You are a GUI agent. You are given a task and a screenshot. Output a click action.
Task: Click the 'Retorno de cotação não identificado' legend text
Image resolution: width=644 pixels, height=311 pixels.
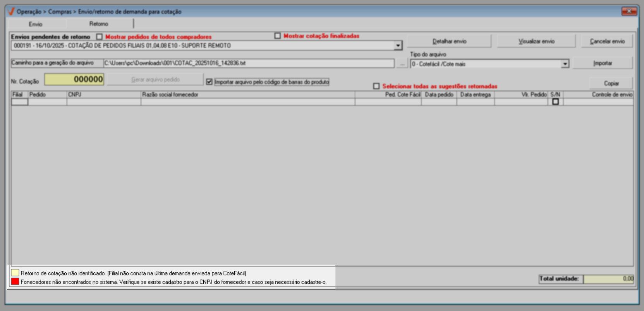pyautogui.click(x=134, y=273)
